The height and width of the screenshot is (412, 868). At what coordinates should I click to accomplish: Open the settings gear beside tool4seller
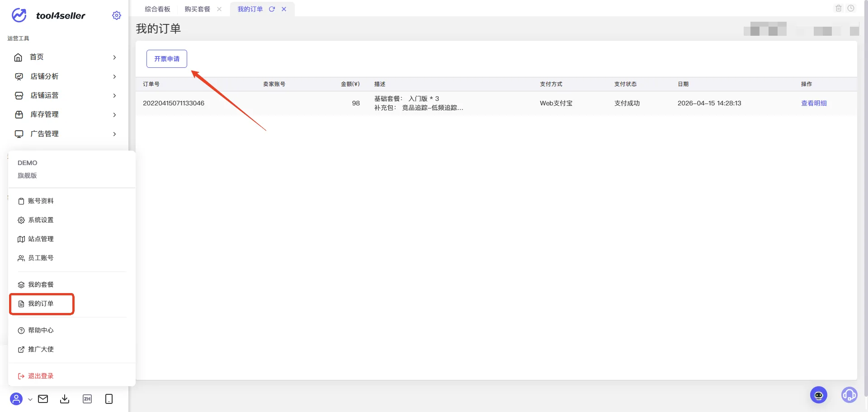[117, 15]
